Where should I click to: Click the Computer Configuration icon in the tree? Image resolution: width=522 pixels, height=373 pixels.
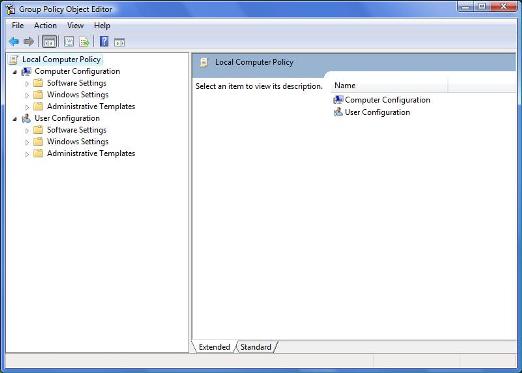pyautogui.click(x=26, y=71)
